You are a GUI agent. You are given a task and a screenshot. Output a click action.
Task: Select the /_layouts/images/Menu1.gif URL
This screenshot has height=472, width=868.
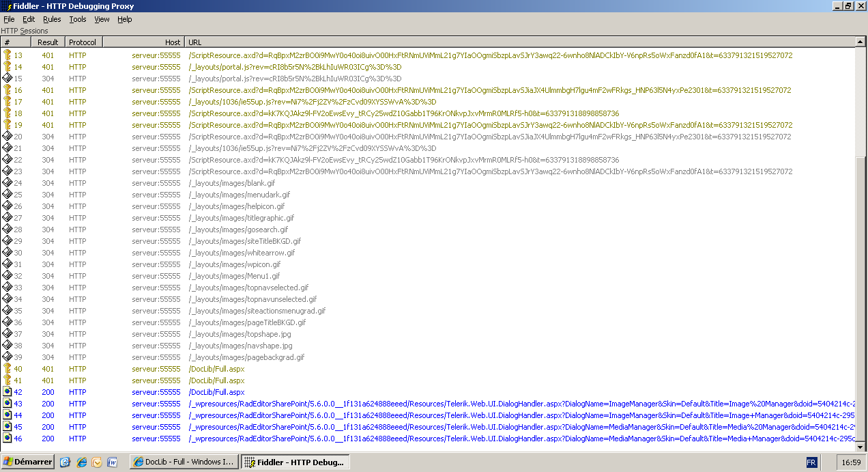[234, 276]
